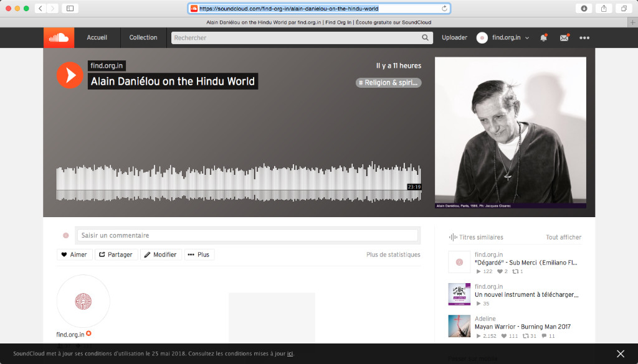The image size is (638, 364).
Task: Toggle Safari's sidebar view
Action: pos(69,8)
